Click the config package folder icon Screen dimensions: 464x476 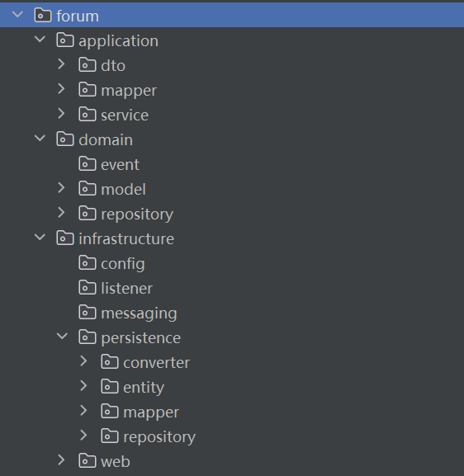[x=88, y=262]
